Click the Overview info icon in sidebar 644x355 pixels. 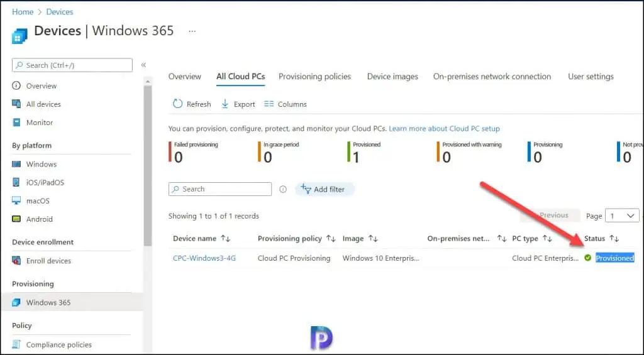coord(16,86)
